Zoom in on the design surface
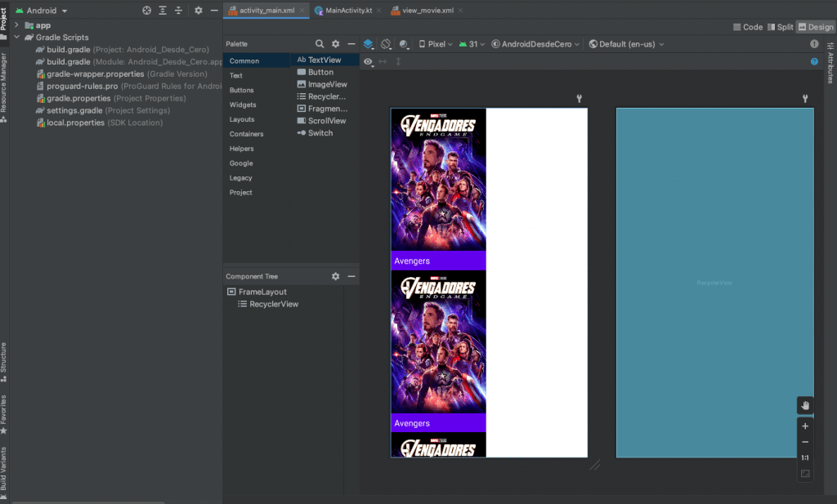 (805, 426)
